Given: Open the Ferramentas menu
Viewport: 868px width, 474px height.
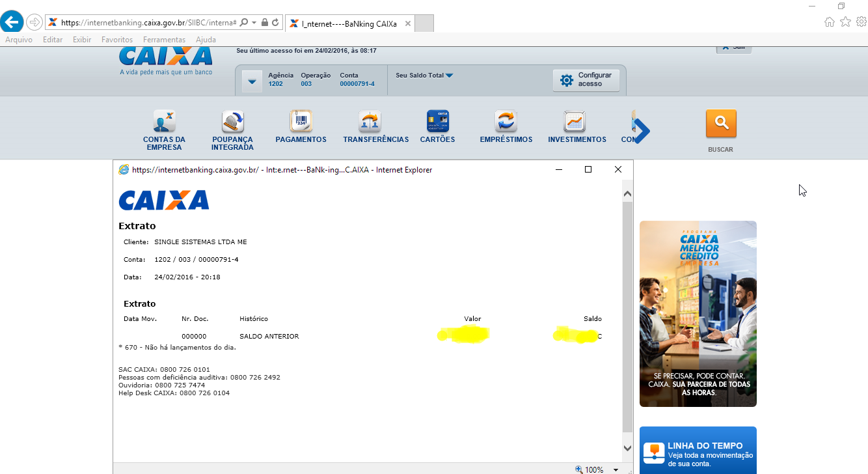Looking at the screenshot, I should point(165,40).
